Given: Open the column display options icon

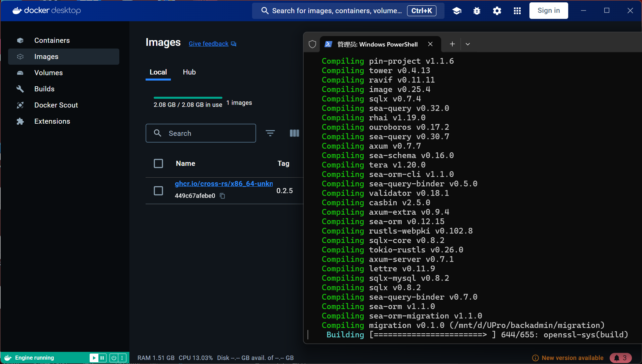Looking at the screenshot, I should click(x=295, y=133).
